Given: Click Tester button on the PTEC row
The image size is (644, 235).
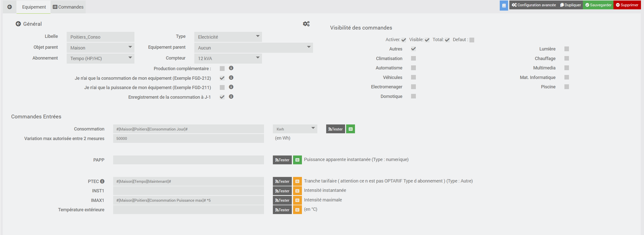Looking at the screenshot, I should [282, 181].
